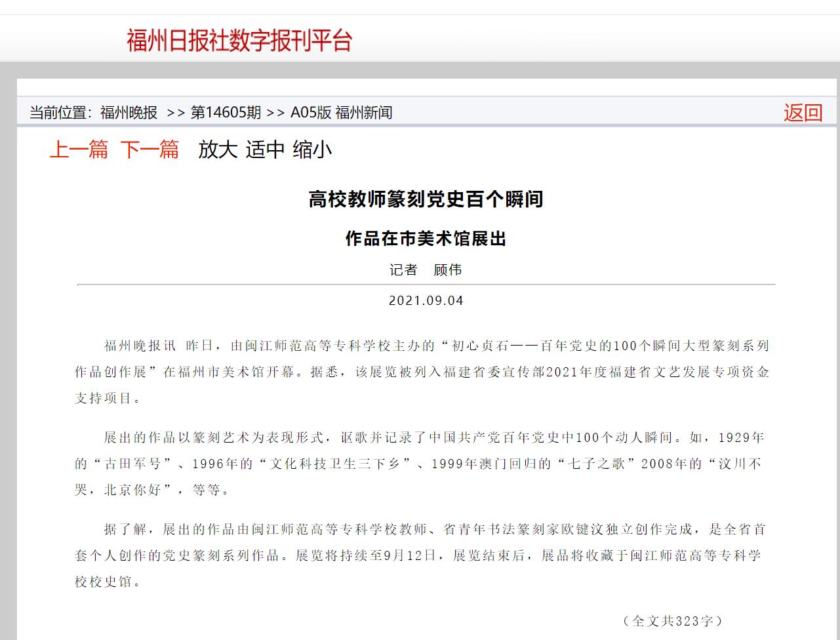The height and width of the screenshot is (640, 840).
Task: Click the 返回 link to go back
Action: [803, 113]
